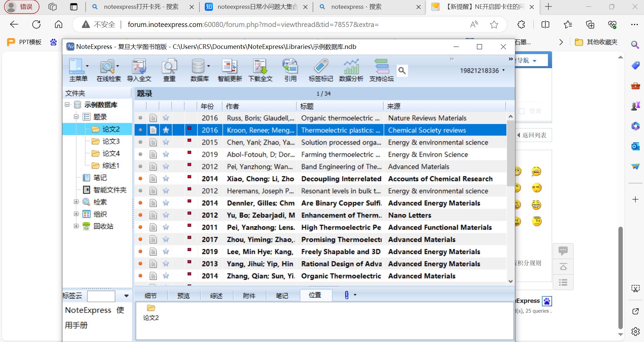Screen dimensions: 644x342
Task: Tick the 管理 checkbox on the forum page
Action: tap(521, 111)
